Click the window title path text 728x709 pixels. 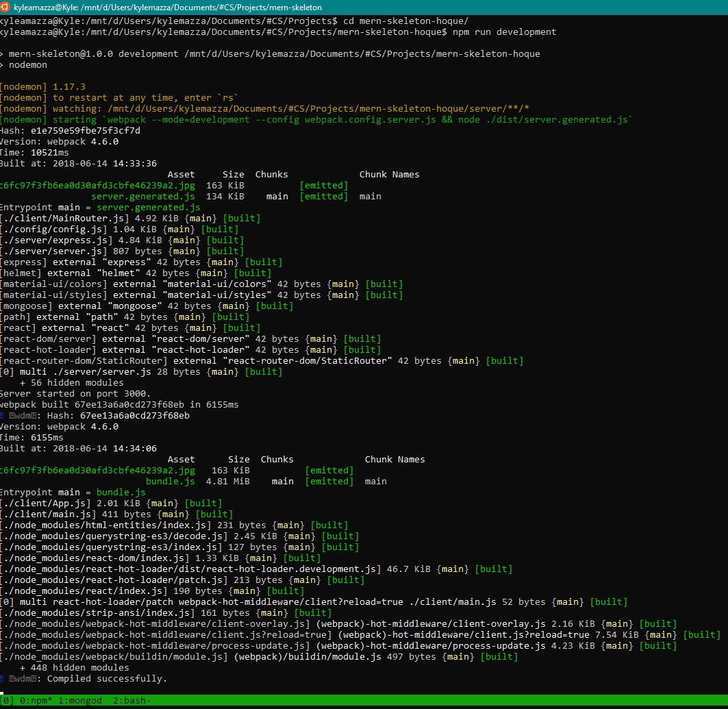(x=168, y=8)
